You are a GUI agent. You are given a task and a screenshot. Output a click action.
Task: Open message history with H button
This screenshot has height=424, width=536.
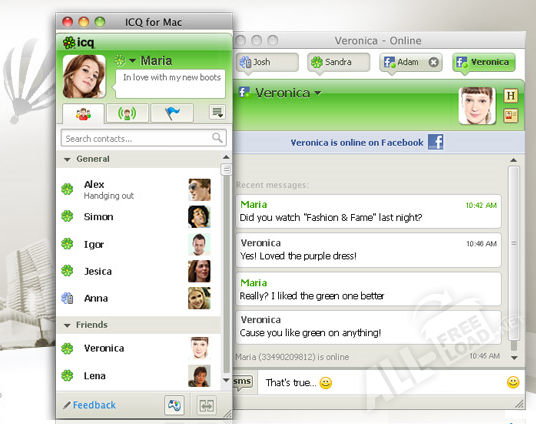coord(511,96)
